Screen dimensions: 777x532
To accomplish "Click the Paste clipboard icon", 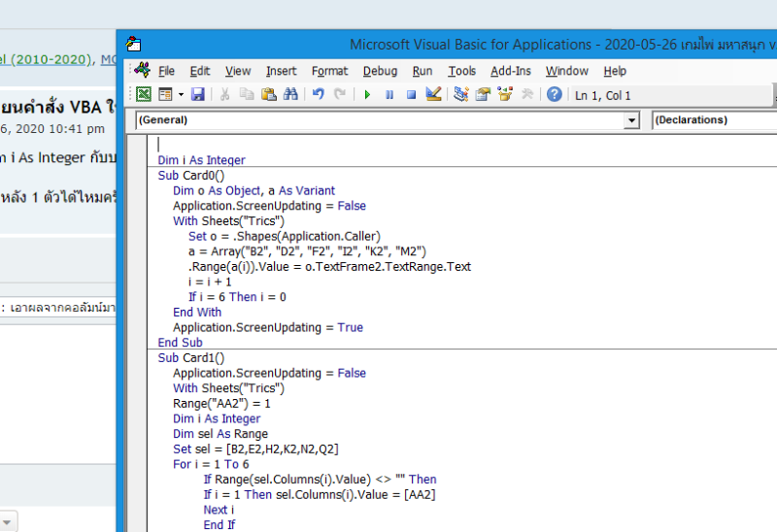I will pyautogui.click(x=268, y=94).
